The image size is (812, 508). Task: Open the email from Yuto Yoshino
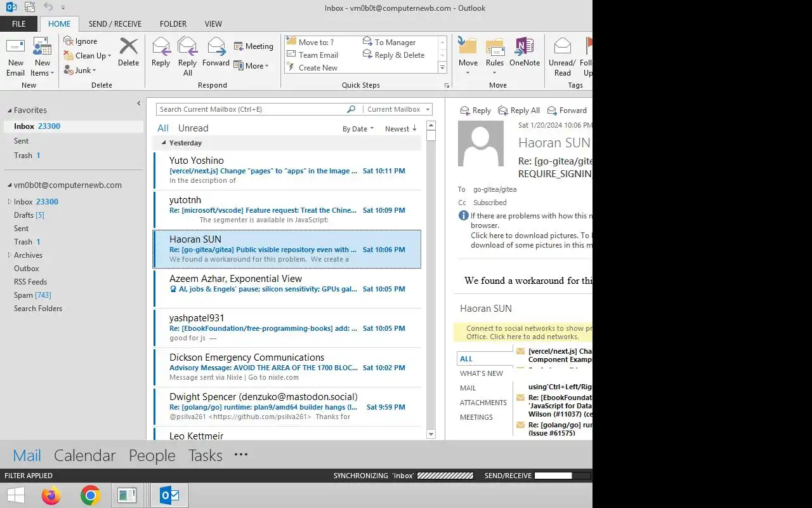pos(287,171)
